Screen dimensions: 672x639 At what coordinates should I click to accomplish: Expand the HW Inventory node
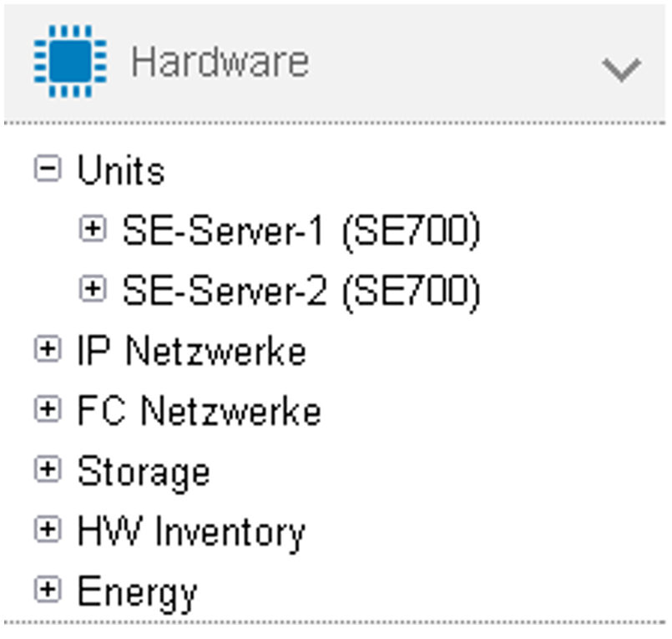[47, 530]
